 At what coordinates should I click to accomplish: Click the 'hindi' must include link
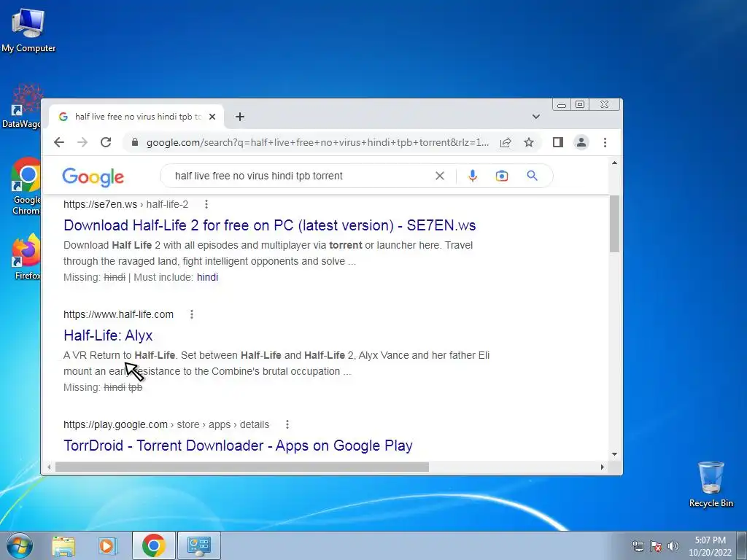[207, 277]
